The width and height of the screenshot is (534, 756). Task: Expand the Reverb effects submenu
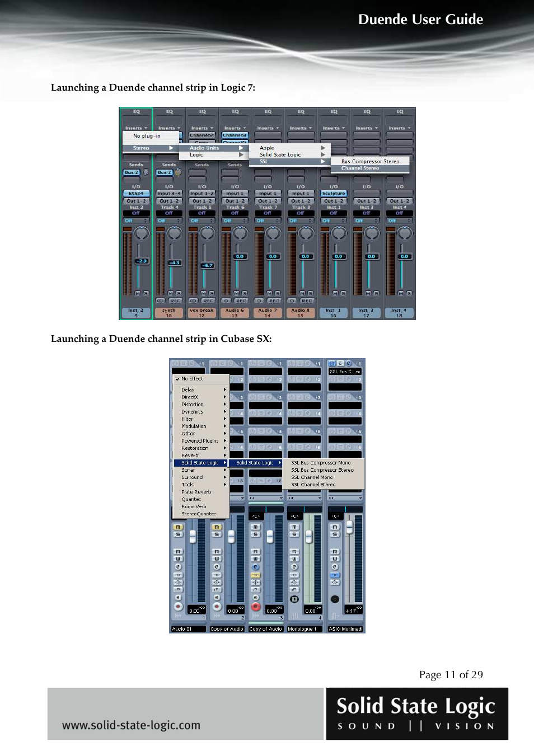point(201,456)
